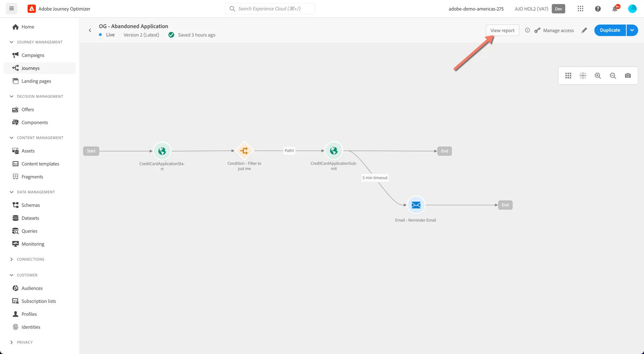Select the CreditCardApplicationStart event node

pyautogui.click(x=162, y=151)
